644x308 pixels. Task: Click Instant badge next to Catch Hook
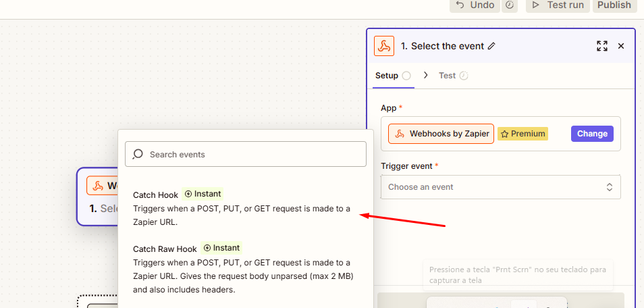tap(203, 194)
